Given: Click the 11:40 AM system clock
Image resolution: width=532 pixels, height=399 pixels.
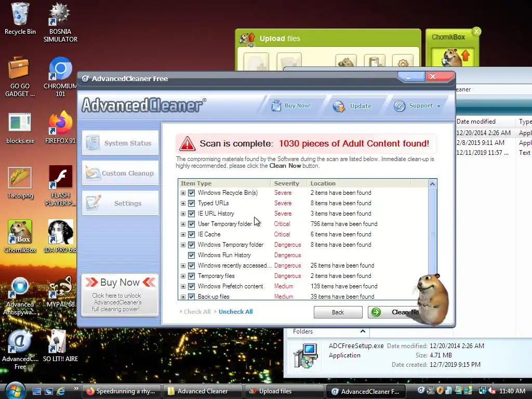Looking at the screenshot, I should tap(512, 391).
